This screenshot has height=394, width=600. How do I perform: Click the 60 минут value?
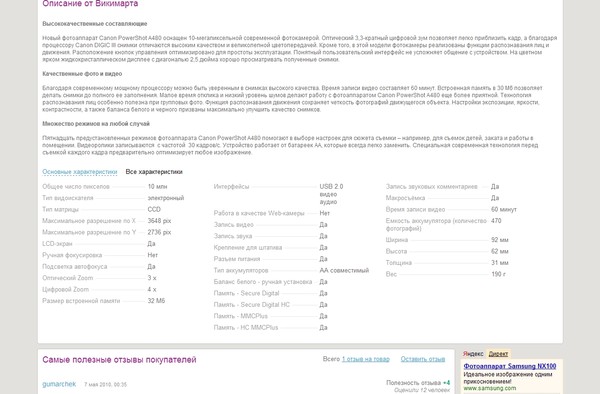[504, 210]
